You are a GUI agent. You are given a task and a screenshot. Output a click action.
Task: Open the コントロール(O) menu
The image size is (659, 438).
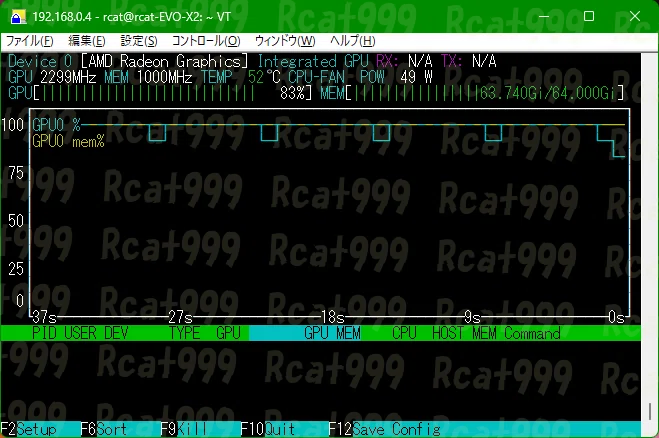coord(206,41)
